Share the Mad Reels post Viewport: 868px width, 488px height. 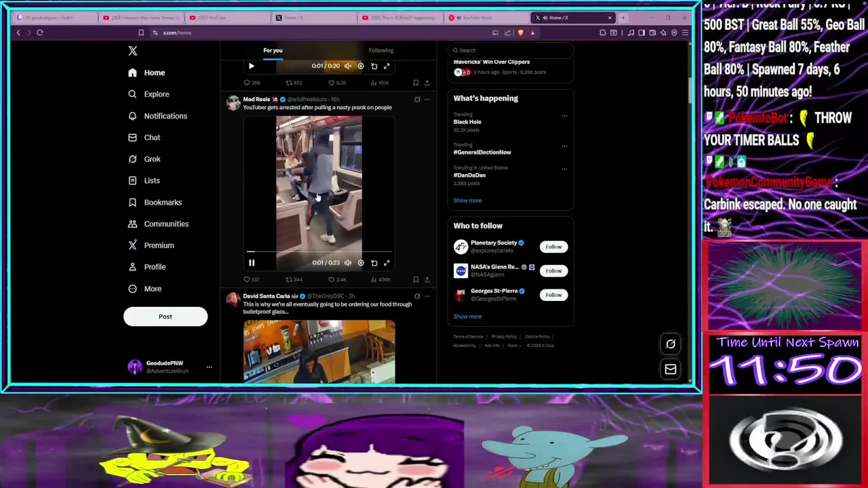(x=427, y=279)
